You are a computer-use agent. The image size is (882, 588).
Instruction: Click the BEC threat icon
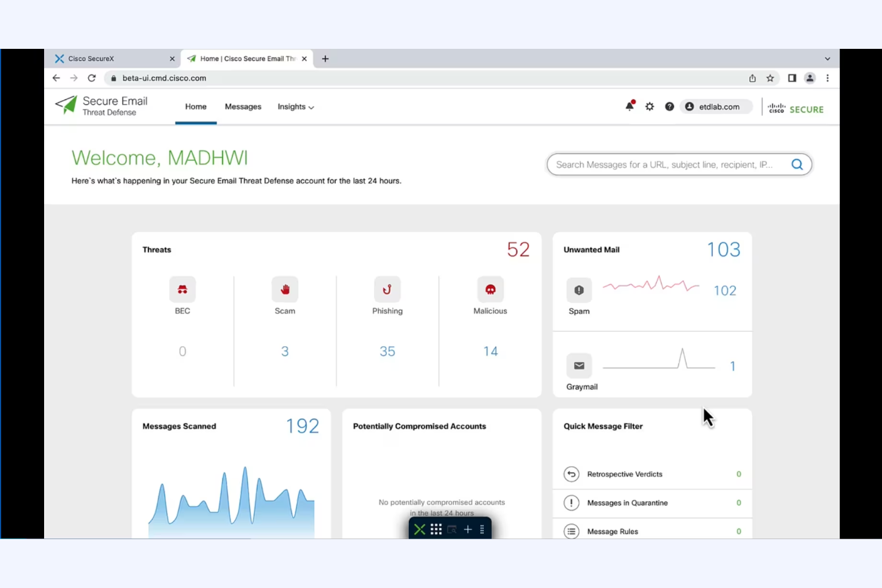tap(182, 290)
